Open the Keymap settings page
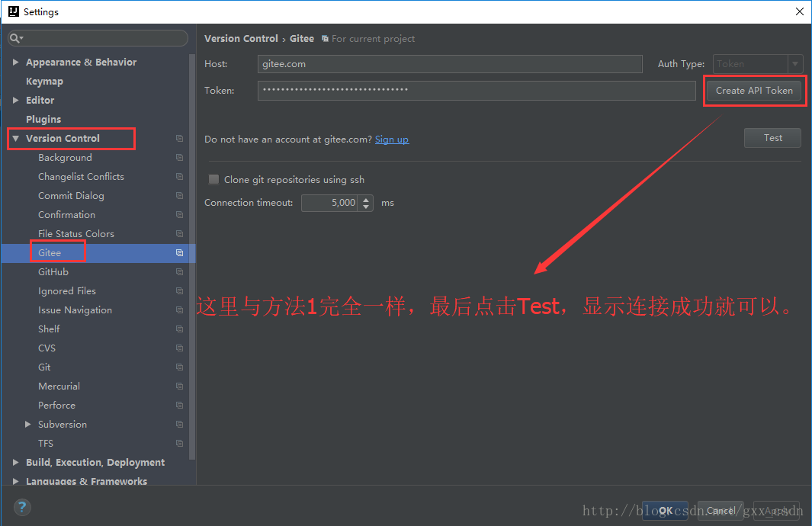This screenshot has height=526, width=812. pyautogui.click(x=44, y=82)
